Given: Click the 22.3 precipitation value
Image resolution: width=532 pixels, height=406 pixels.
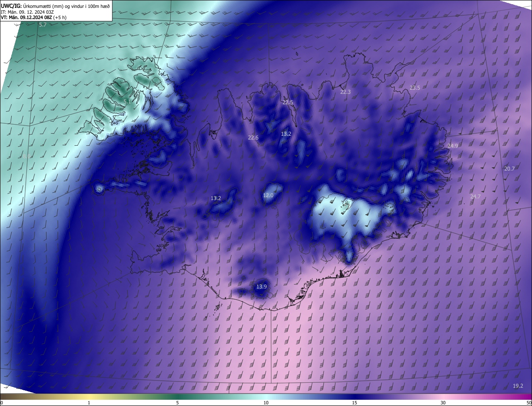Looking at the screenshot, I should pyautogui.click(x=345, y=92).
